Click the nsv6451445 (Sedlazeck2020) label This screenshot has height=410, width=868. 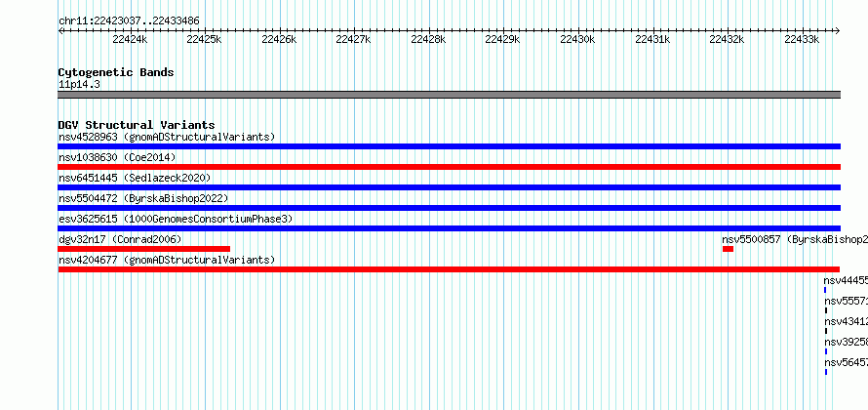[135, 178]
